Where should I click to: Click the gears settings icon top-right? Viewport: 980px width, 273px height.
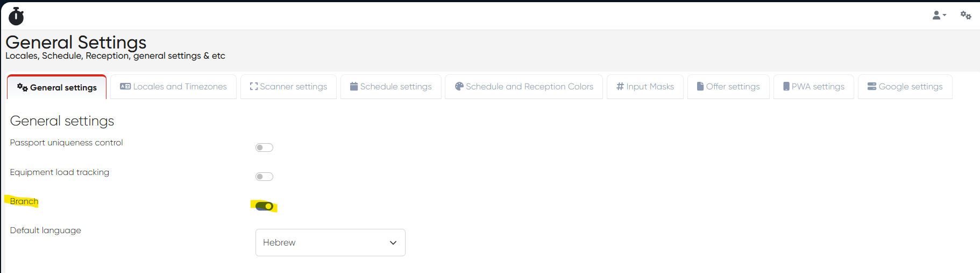[965, 15]
